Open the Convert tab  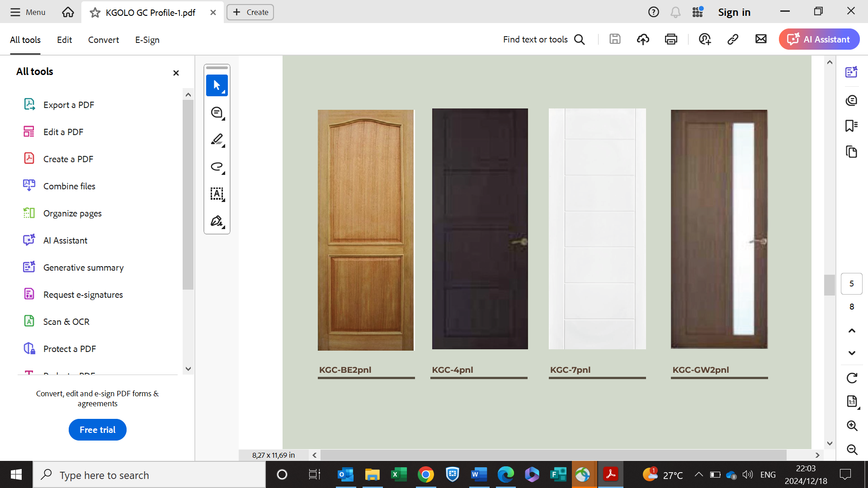(x=103, y=40)
